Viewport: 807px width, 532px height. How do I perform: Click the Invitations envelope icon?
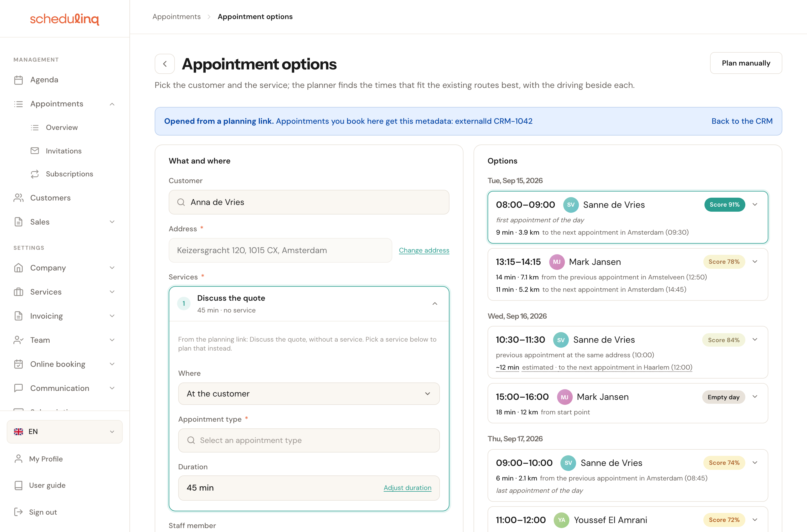(x=35, y=151)
